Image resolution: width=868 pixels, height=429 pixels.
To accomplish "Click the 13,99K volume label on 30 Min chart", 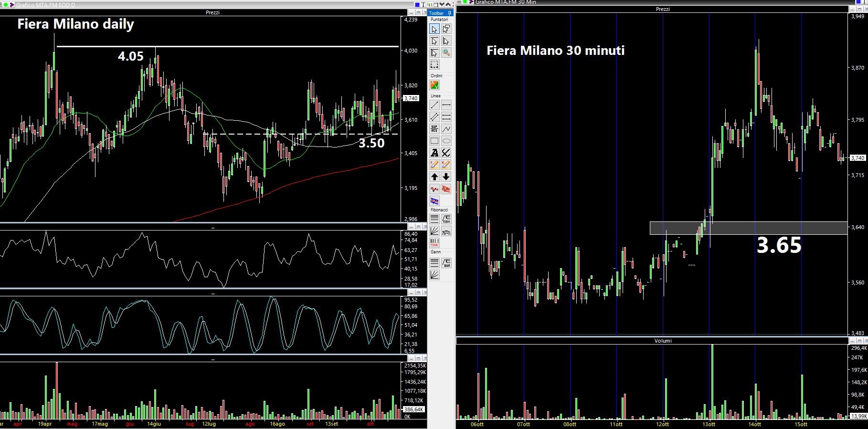I will pyautogui.click(x=859, y=416).
